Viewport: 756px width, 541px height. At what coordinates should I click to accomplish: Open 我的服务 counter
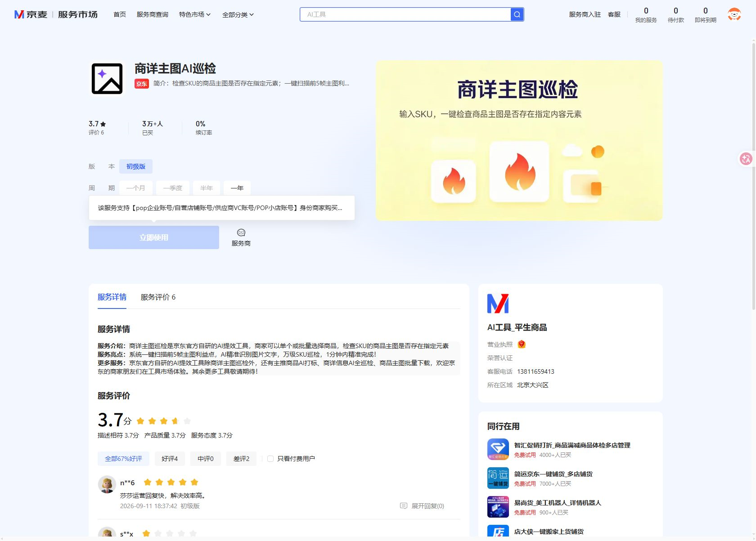[x=646, y=15]
